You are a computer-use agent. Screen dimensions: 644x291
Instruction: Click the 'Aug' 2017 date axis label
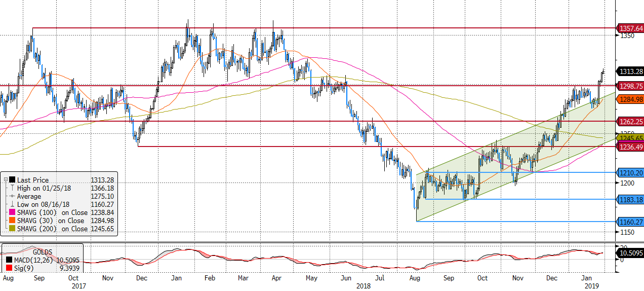(x=9, y=278)
